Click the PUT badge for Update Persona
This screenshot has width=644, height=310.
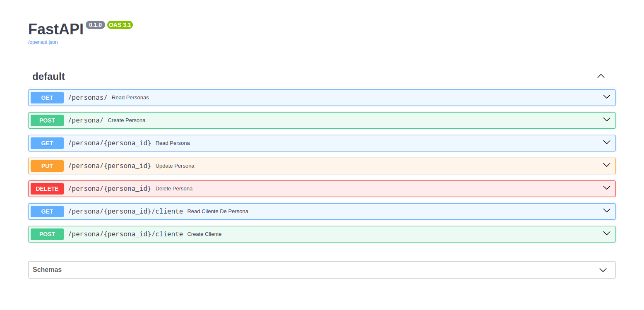click(x=47, y=166)
